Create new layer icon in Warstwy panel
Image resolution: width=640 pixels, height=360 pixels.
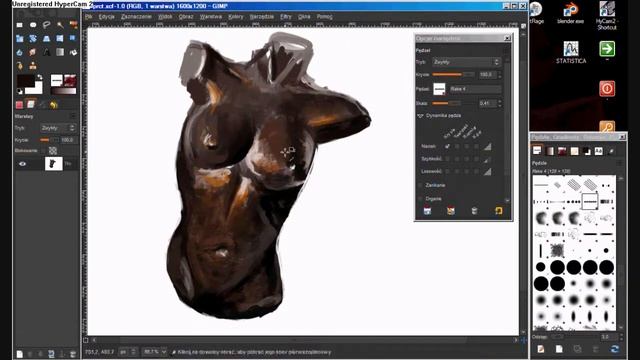(x=20, y=354)
